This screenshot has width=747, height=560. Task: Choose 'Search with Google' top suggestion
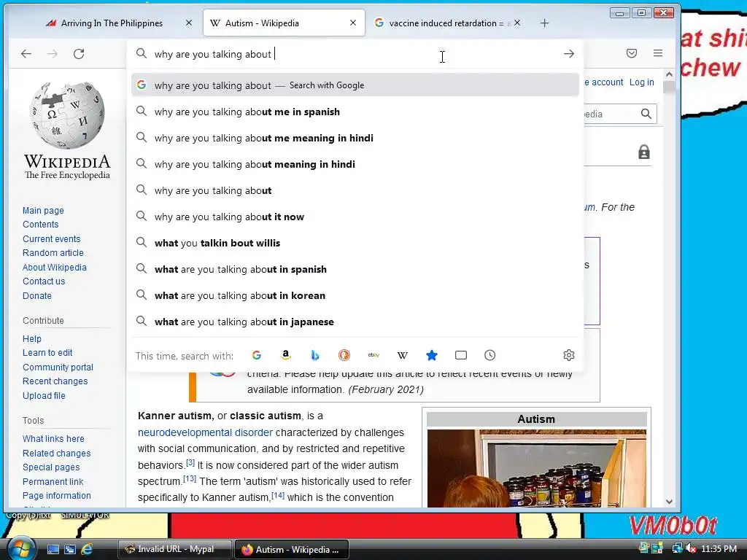(355, 85)
